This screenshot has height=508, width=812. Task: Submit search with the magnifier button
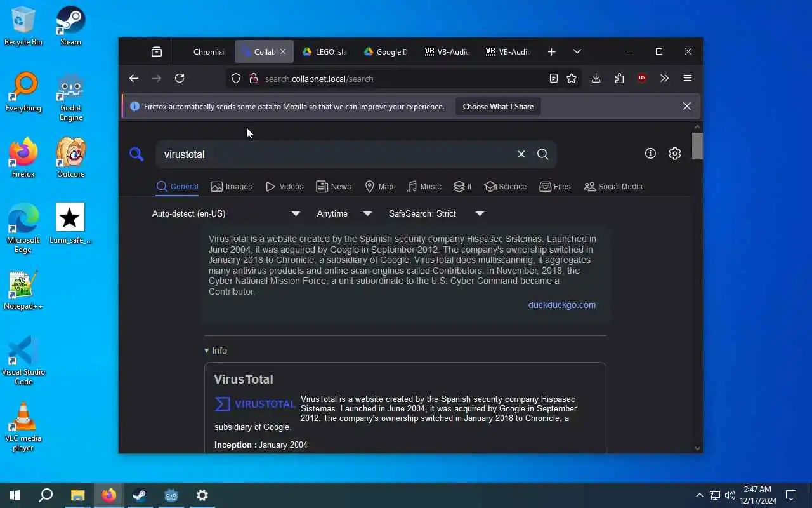click(542, 154)
